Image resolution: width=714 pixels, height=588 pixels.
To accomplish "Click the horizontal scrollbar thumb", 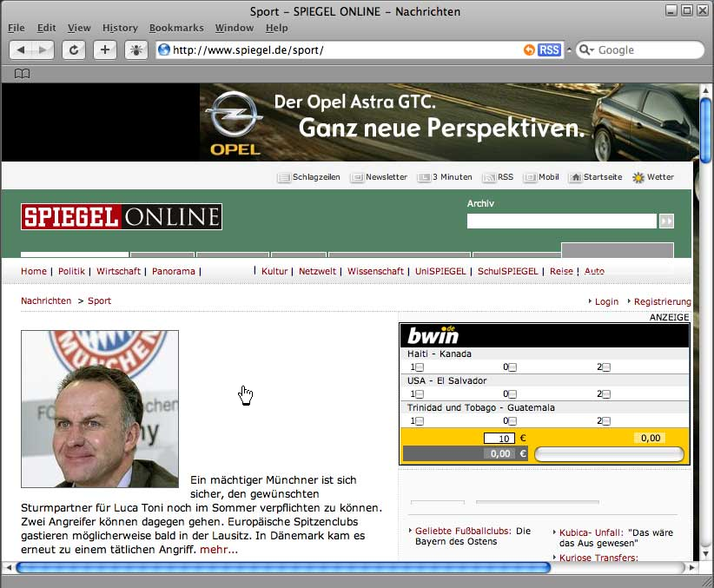I will [283, 567].
